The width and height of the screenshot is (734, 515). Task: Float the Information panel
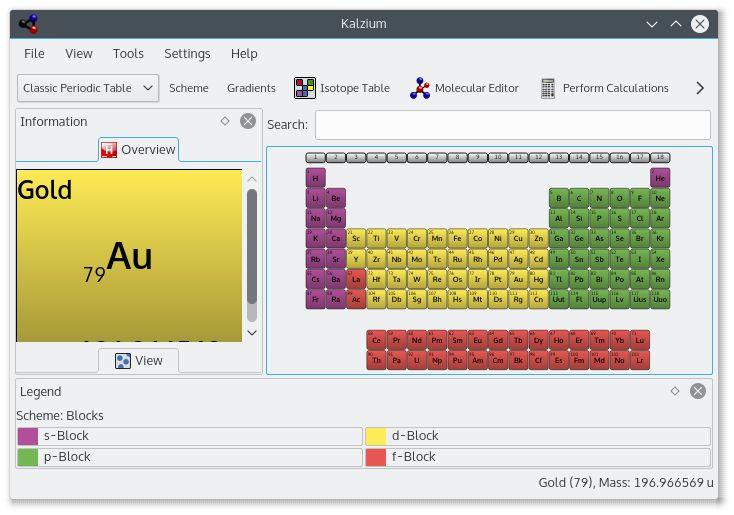(225, 121)
